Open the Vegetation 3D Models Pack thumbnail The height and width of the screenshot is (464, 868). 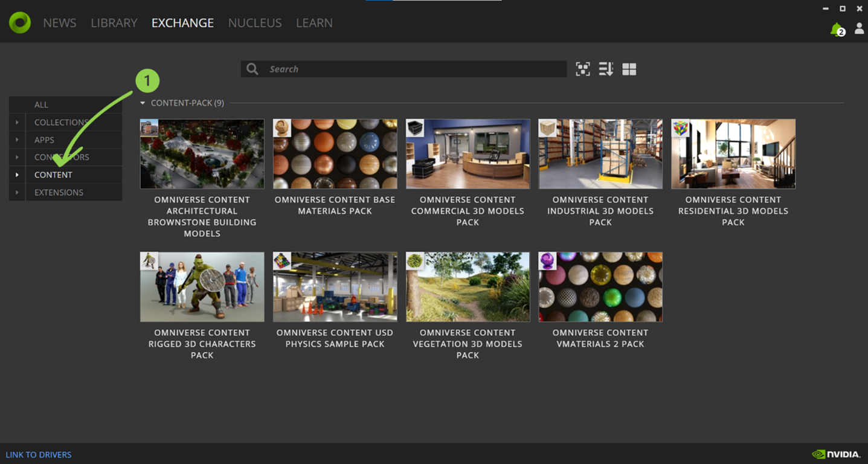pos(468,287)
